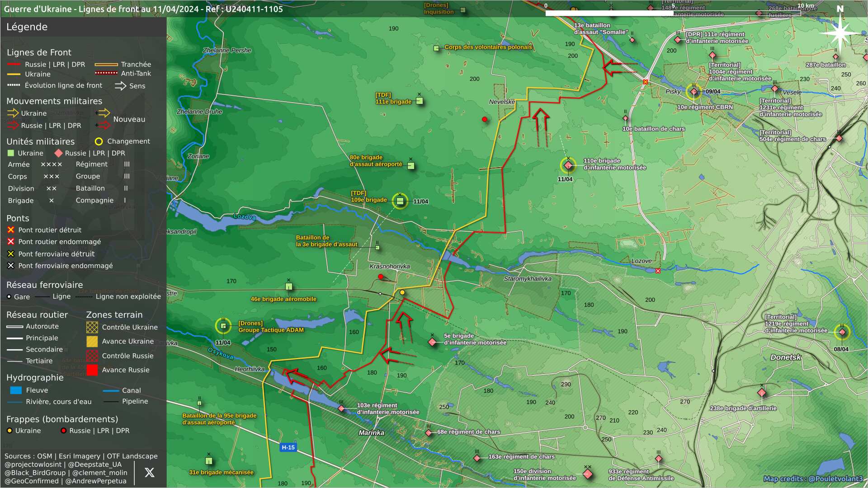Click the X social media logo
Viewport: 868px width, 488px height.
150,473
